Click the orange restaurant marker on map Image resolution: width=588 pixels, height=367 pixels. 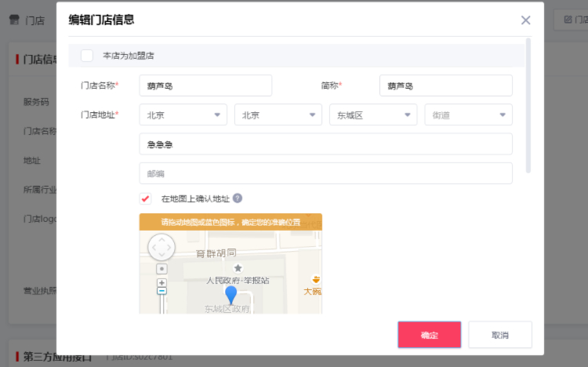click(x=316, y=278)
